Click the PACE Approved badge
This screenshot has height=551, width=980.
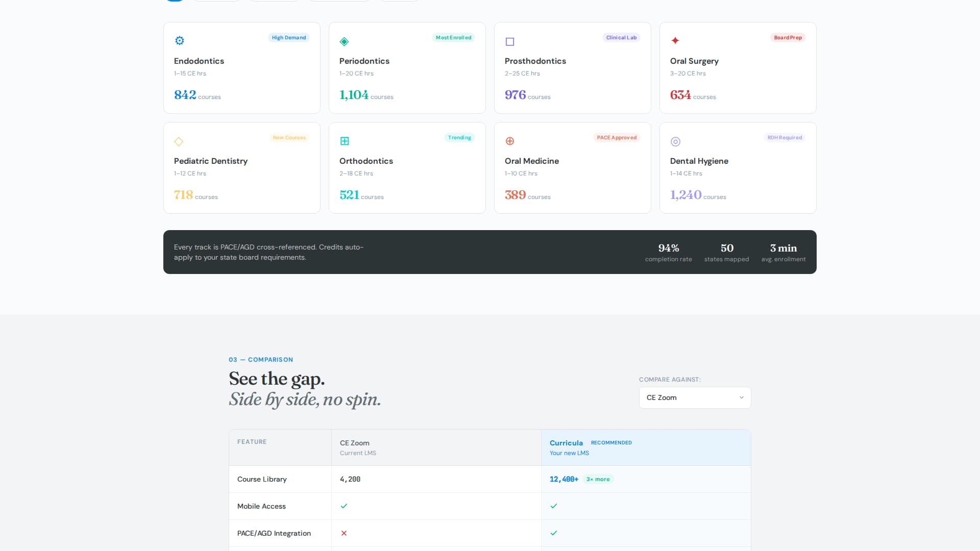(617, 137)
